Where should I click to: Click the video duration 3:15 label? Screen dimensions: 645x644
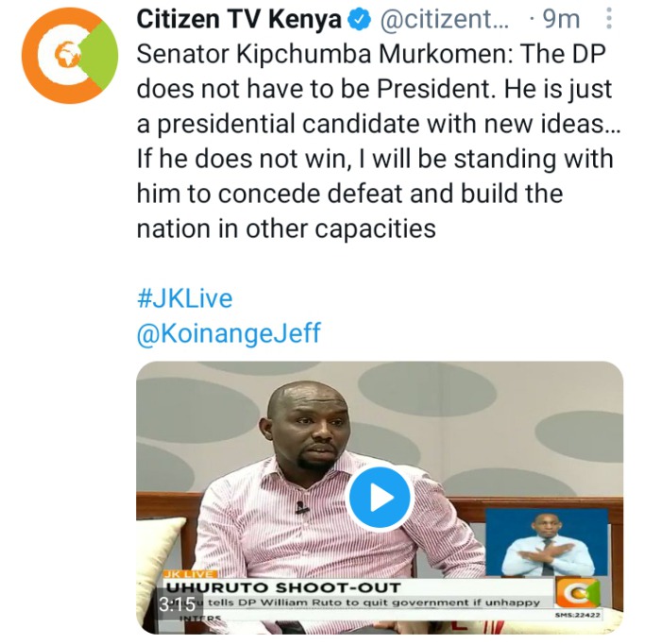pyautogui.click(x=177, y=604)
